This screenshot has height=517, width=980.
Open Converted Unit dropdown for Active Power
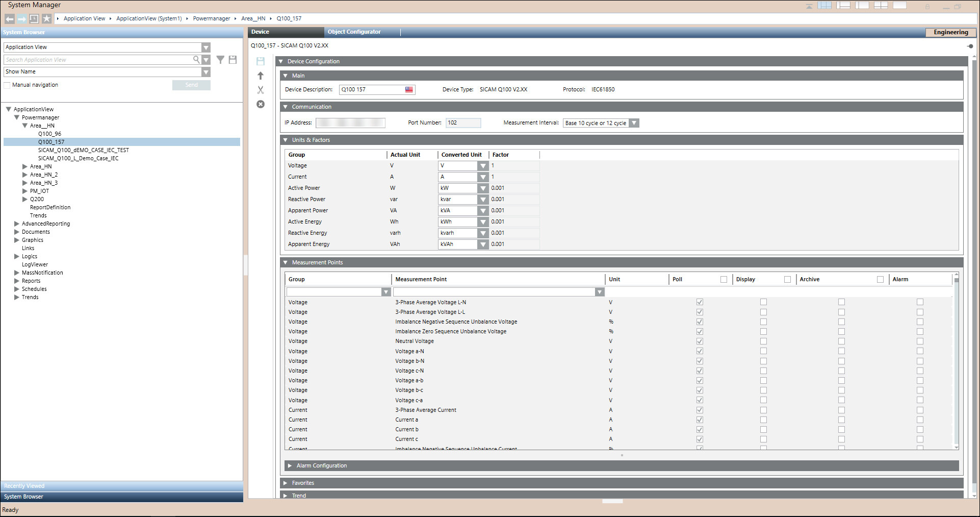(482, 188)
